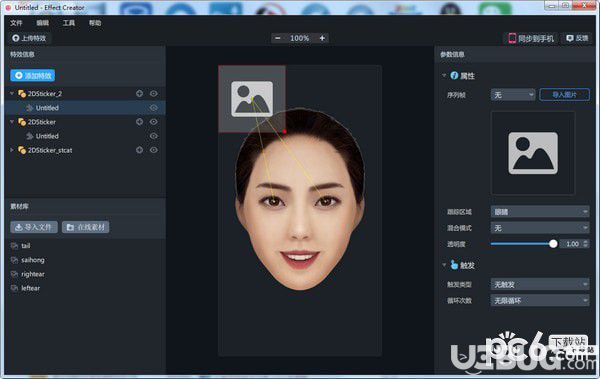Image resolution: width=600 pixels, height=379 pixels.
Task: Click the folder icon of 2DSticker_2
Action: (x=22, y=94)
